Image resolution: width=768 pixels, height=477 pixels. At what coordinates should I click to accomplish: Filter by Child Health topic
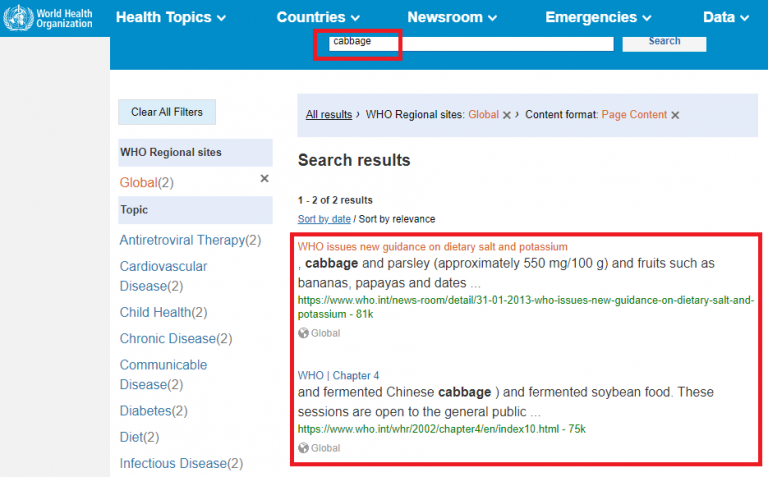tap(163, 312)
